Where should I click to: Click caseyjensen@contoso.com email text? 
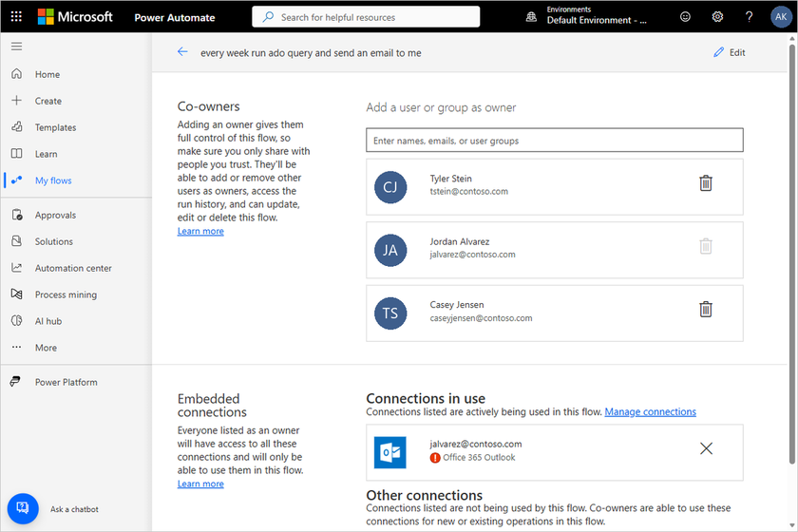coord(481,318)
